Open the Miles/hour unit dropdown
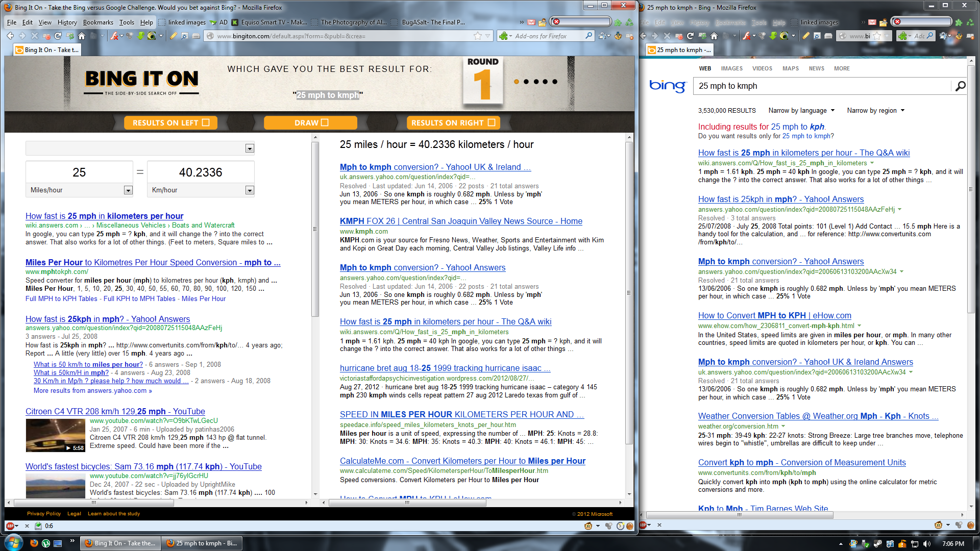980x551 pixels. pyautogui.click(x=128, y=190)
